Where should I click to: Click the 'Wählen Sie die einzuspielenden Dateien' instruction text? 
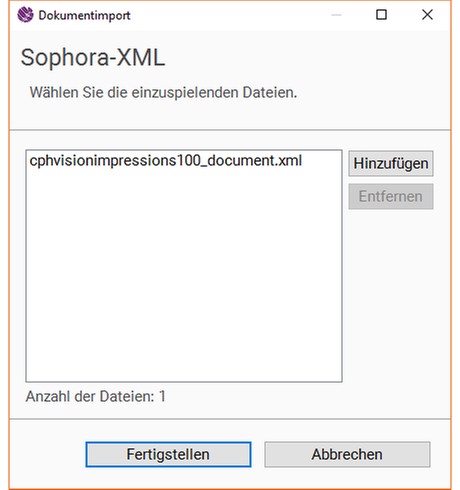pos(163,92)
